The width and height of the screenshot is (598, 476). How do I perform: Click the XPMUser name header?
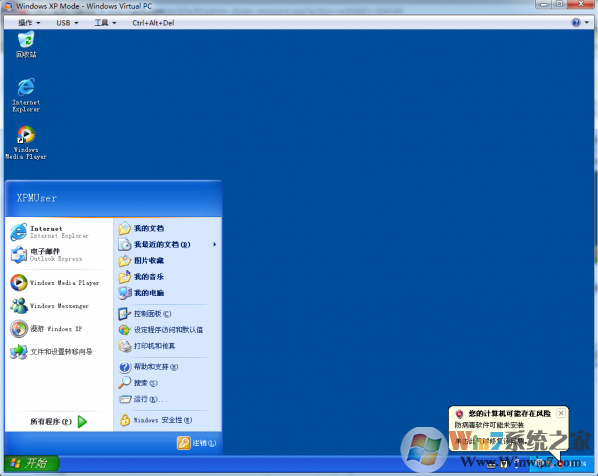[x=37, y=198]
